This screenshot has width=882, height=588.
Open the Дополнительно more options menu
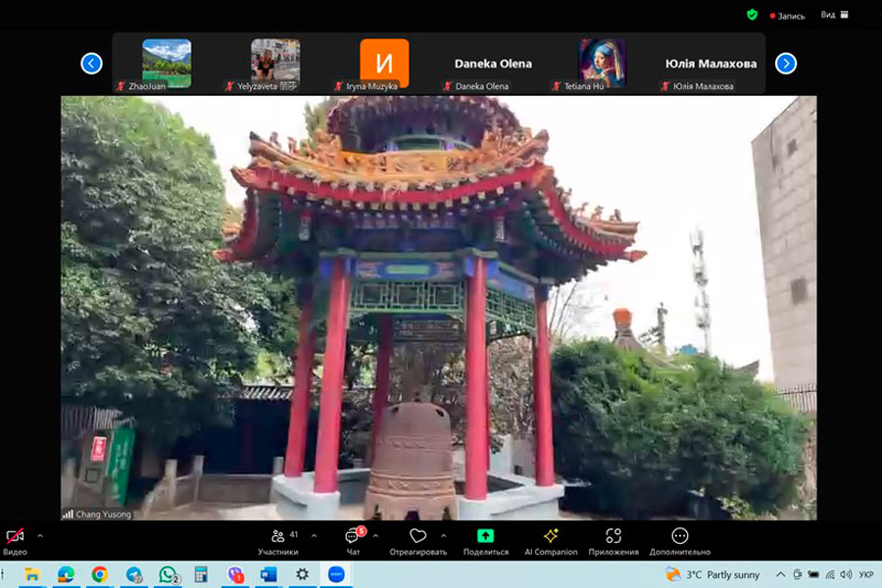point(679,537)
